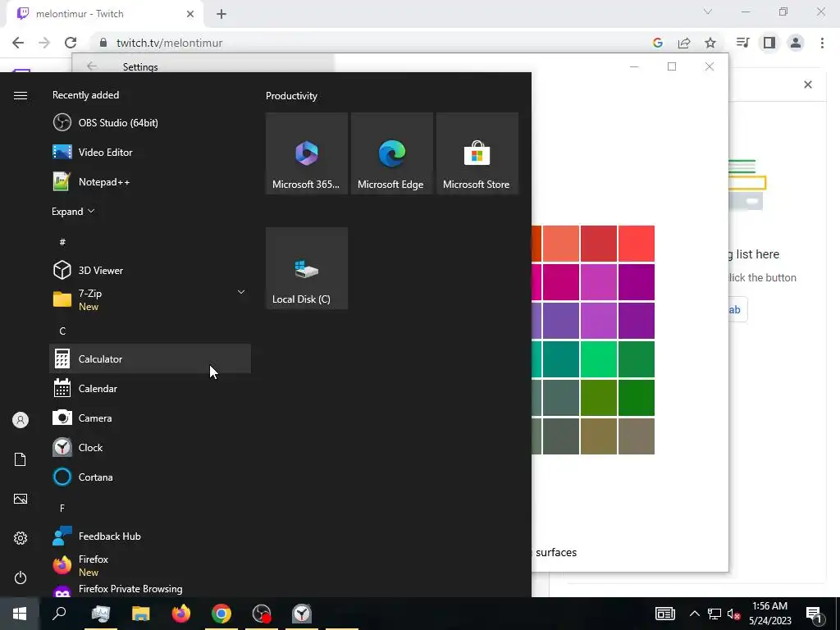
Task: Open the Local Disk (C) tile
Action: pyautogui.click(x=307, y=268)
